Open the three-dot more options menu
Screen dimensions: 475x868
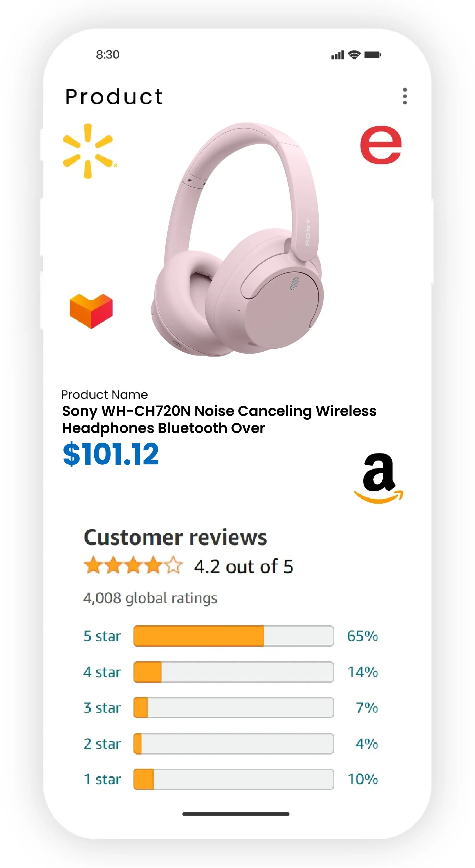click(405, 96)
